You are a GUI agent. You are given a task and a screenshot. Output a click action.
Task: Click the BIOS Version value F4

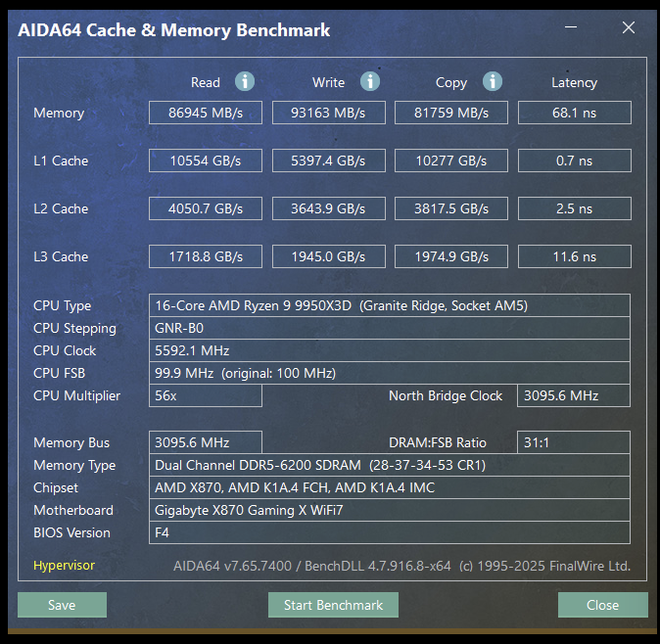390,532
